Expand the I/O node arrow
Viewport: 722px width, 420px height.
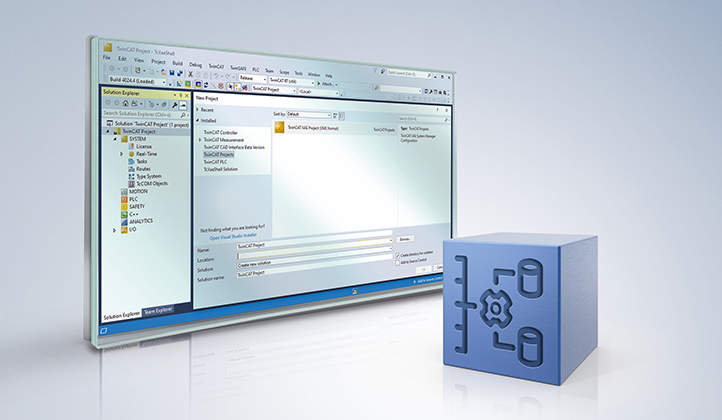(x=114, y=230)
